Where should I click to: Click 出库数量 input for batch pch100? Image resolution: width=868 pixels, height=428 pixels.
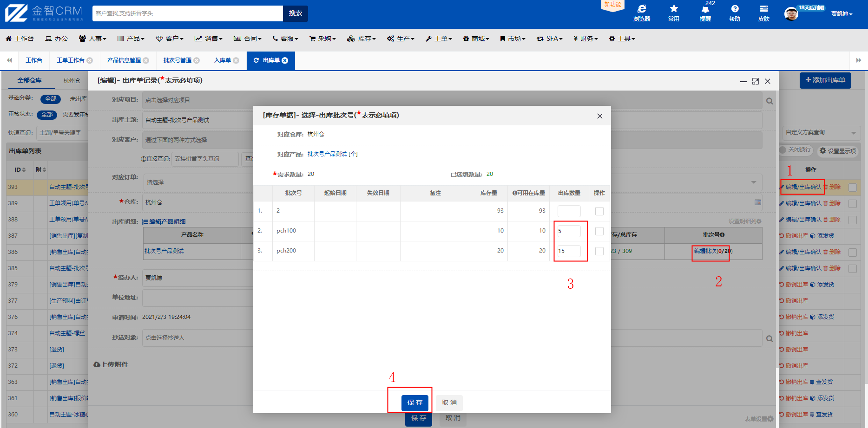point(569,231)
